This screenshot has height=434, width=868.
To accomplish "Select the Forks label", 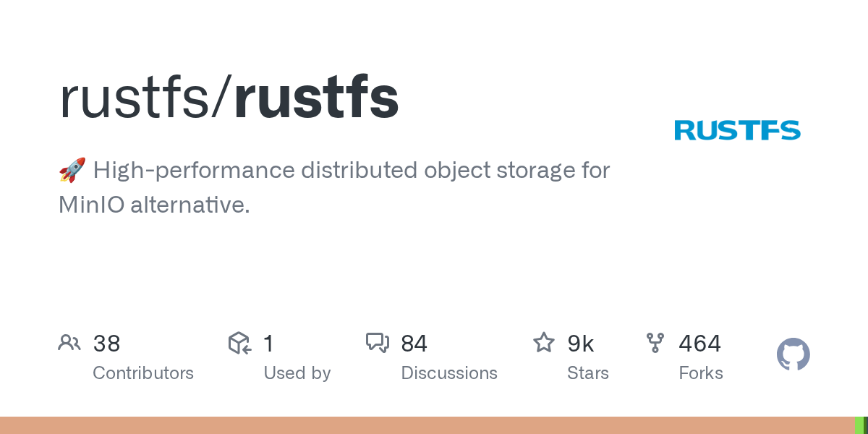I will 701,373.
